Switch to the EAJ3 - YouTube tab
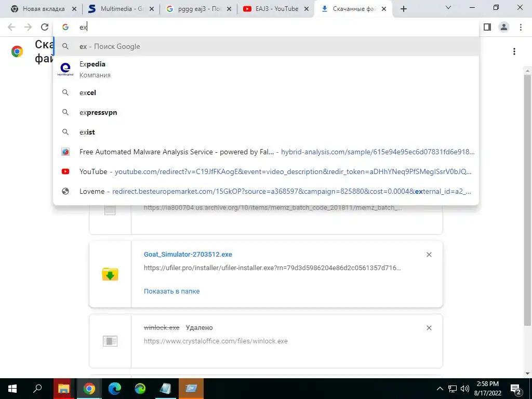 (x=276, y=9)
